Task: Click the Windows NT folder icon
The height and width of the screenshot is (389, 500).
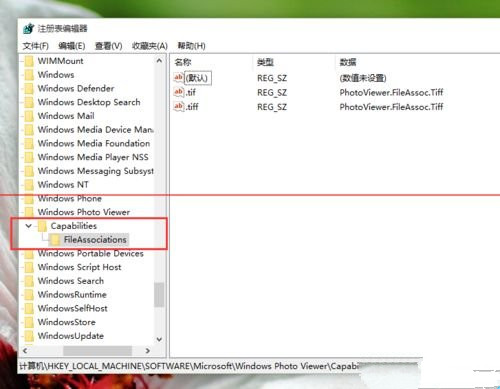Action: click(x=29, y=184)
